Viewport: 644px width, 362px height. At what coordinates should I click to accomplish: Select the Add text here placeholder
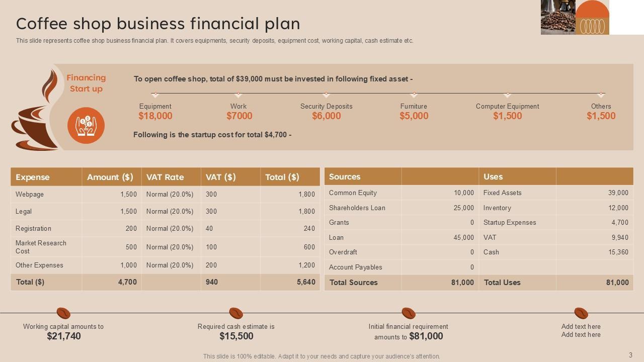click(x=581, y=330)
